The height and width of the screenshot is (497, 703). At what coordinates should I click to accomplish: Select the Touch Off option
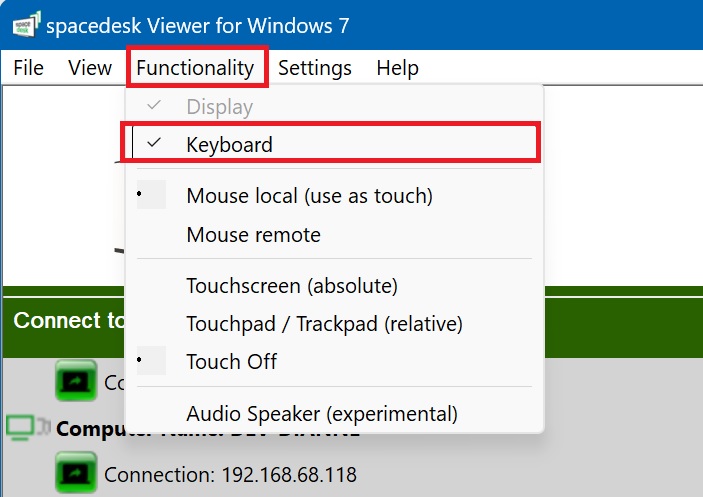(332, 362)
